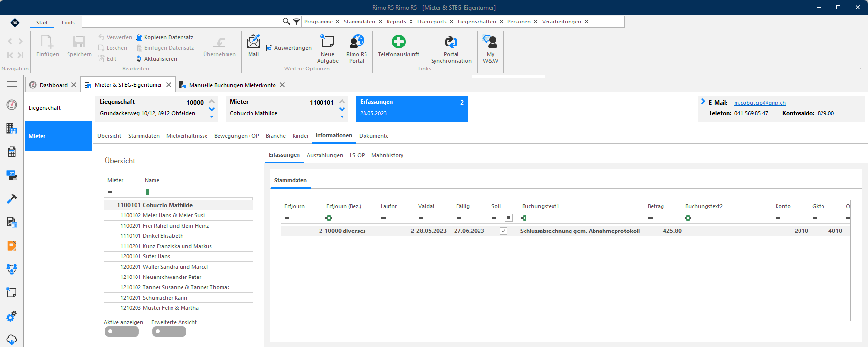Select the Auszahlungen sub-tab
The height and width of the screenshot is (347, 868).
tap(325, 155)
